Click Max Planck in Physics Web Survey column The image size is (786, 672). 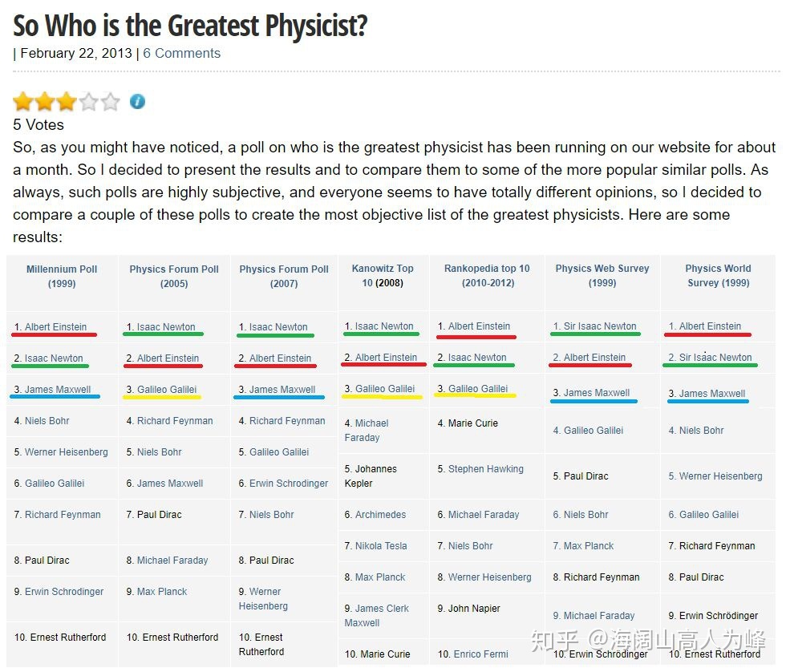[589, 546]
